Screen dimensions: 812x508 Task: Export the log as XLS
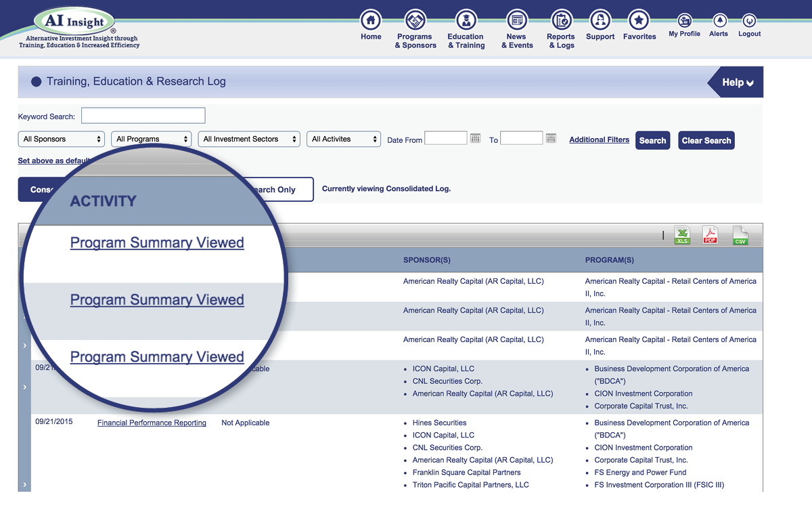[682, 235]
